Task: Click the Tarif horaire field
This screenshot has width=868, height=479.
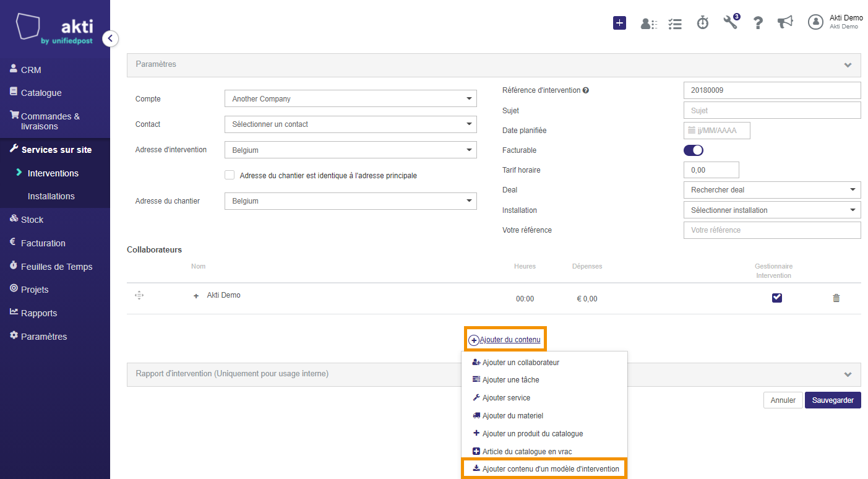Action: coord(711,170)
